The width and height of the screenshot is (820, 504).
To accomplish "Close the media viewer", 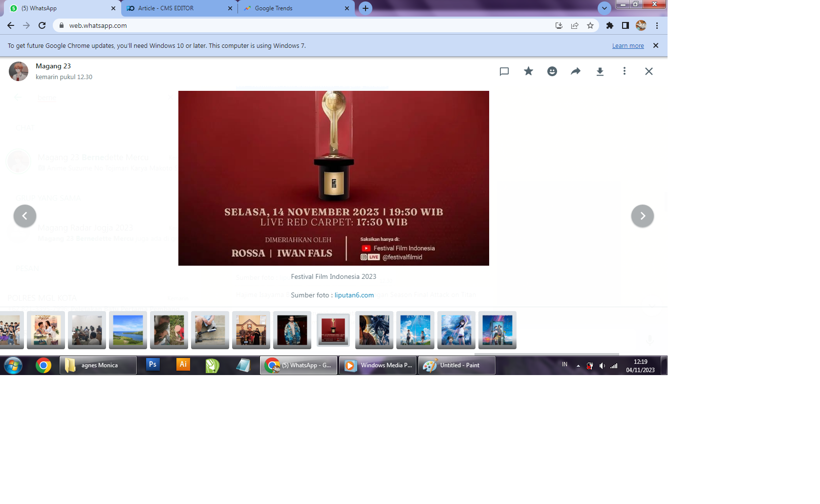I will pyautogui.click(x=648, y=71).
